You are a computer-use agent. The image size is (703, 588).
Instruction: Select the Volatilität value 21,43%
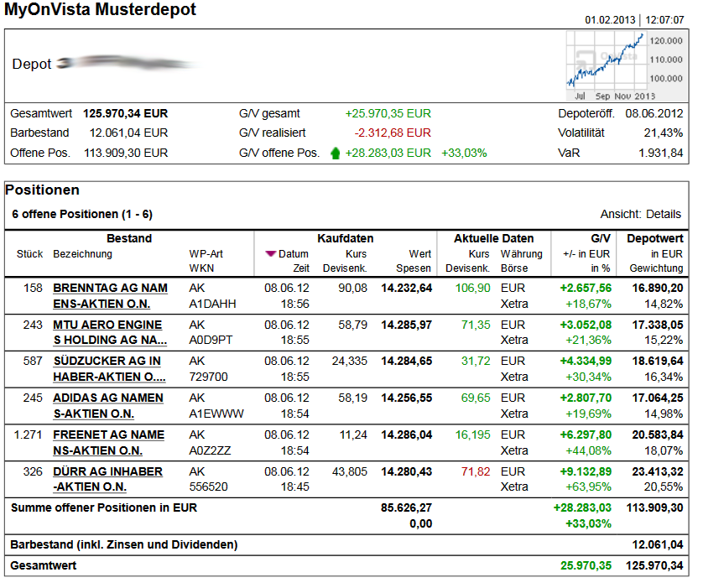click(x=664, y=133)
